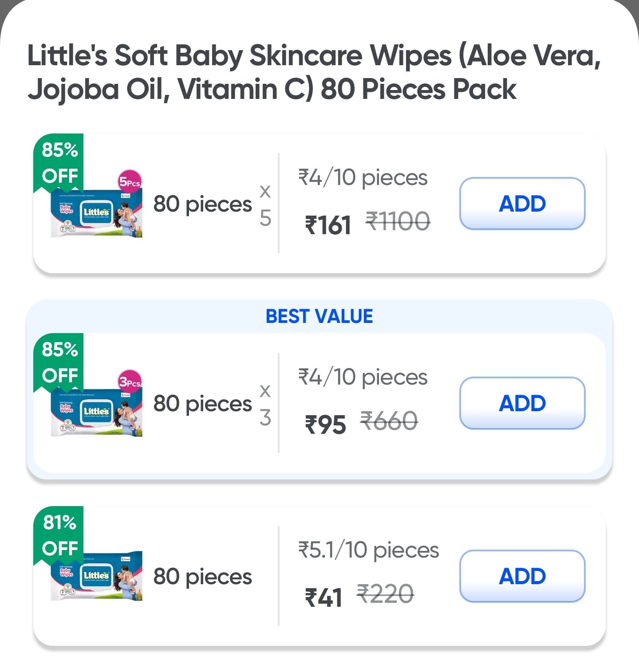Image resolution: width=639 pixels, height=672 pixels.
Task: Open the 5Pcs wipes product image
Action: click(x=96, y=213)
